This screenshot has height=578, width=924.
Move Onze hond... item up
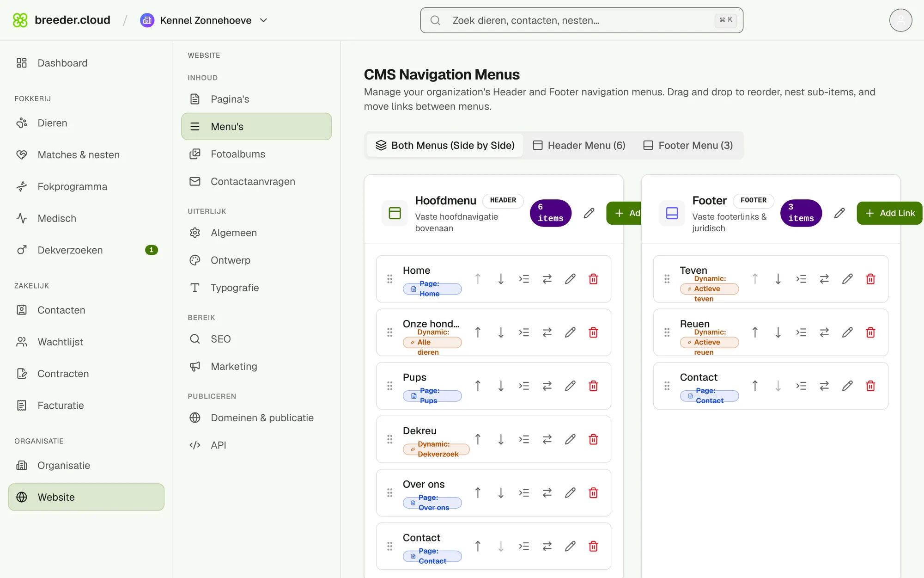478,332
